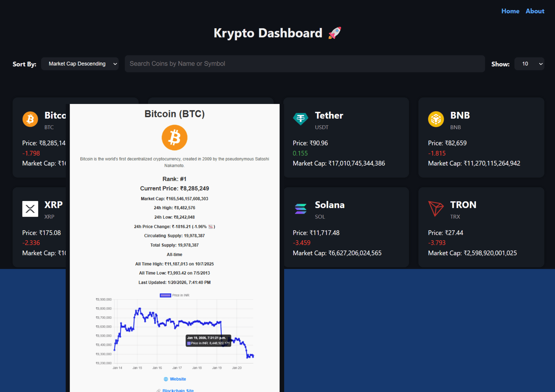This screenshot has width=555, height=392.
Task: Click the Bitcoin description paragraph
Action: pos(175,162)
